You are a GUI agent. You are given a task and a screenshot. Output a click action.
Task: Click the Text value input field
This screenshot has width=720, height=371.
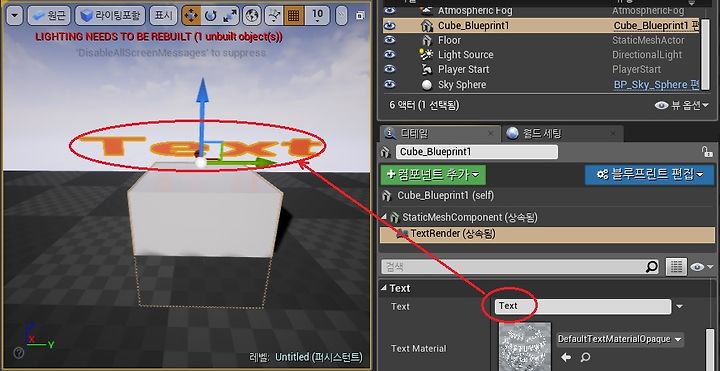click(583, 306)
